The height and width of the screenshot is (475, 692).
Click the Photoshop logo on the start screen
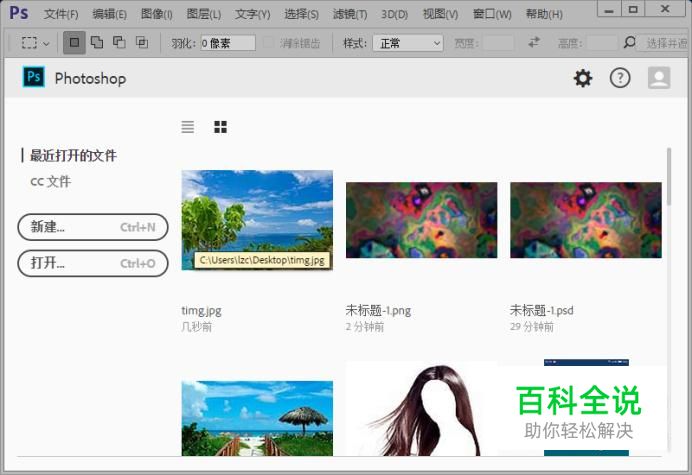pos(34,77)
